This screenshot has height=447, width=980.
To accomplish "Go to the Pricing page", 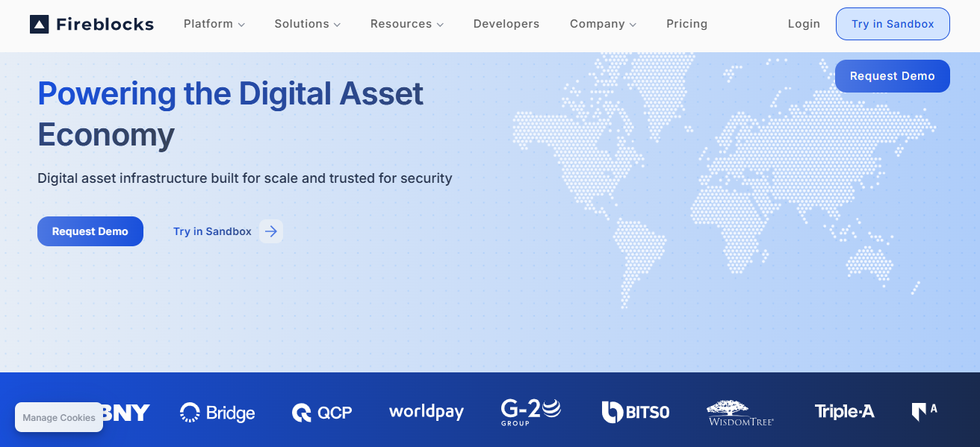I will (687, 24).
